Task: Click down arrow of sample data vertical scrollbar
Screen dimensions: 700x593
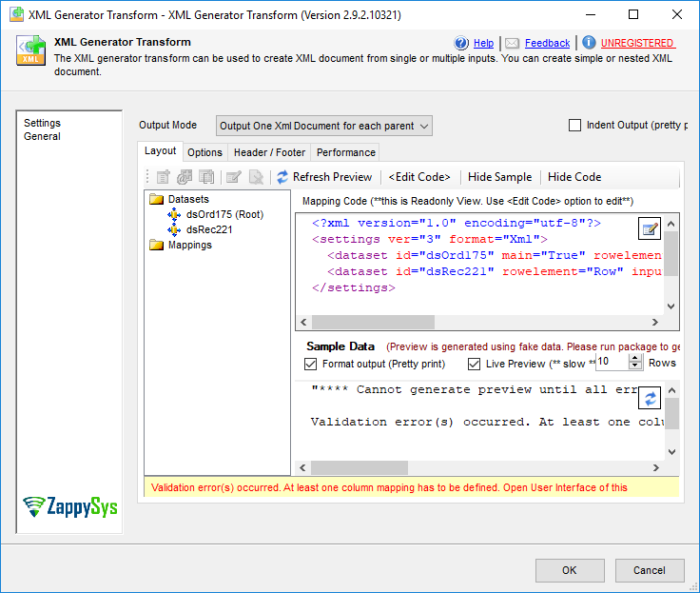Action: pyautogui.click(x=671, y=452)
